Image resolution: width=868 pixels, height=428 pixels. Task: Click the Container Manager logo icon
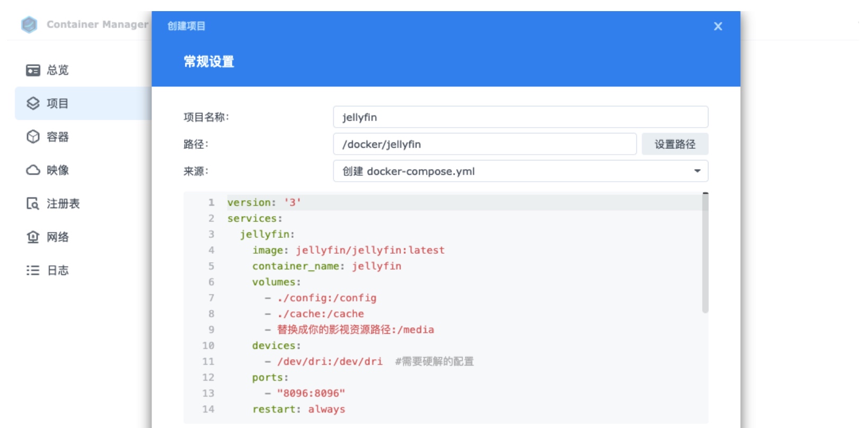click(29, 24)
